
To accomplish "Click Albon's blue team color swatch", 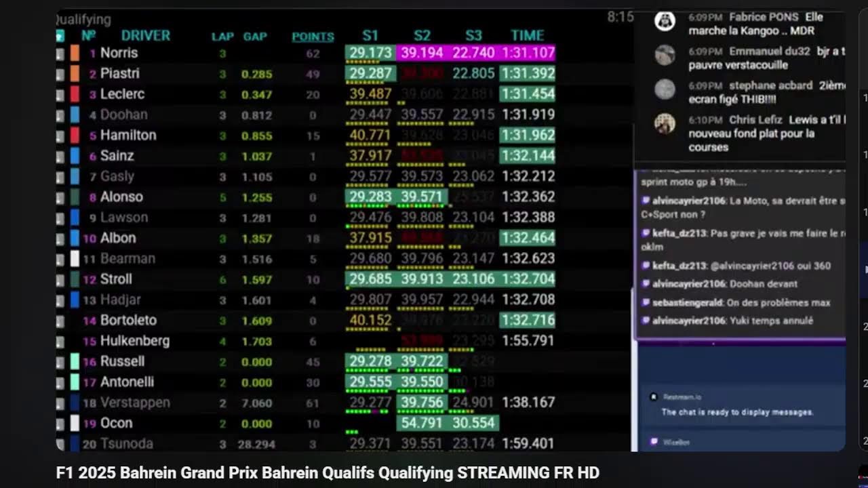I will [75, 238].
